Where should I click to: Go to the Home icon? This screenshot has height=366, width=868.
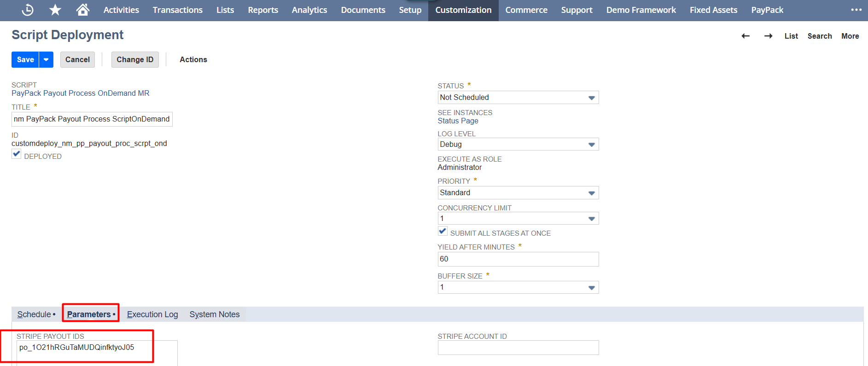(x=83, y=10)
